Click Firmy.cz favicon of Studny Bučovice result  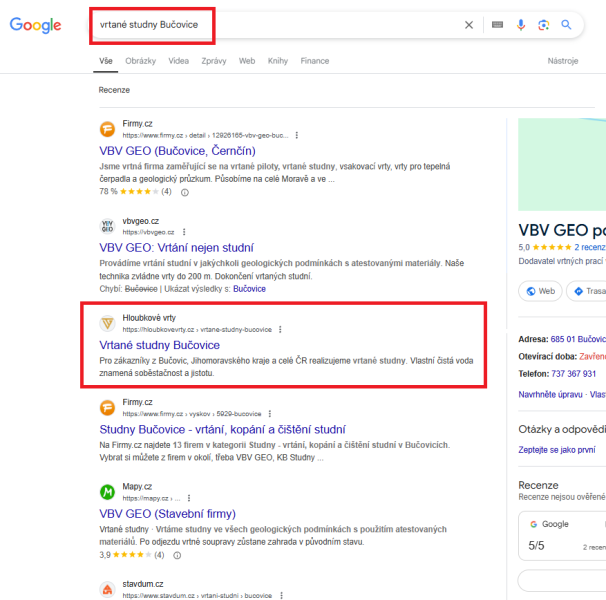[107, 408]
